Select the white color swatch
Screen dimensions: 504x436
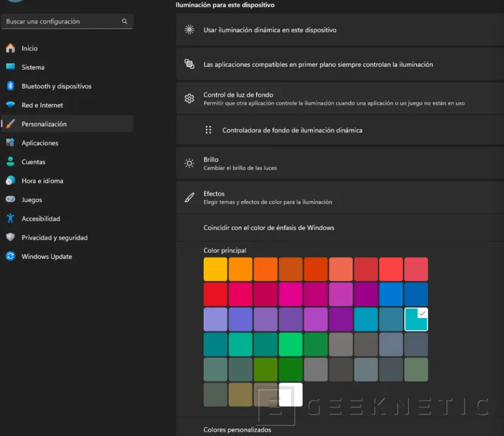coord(291,394)
